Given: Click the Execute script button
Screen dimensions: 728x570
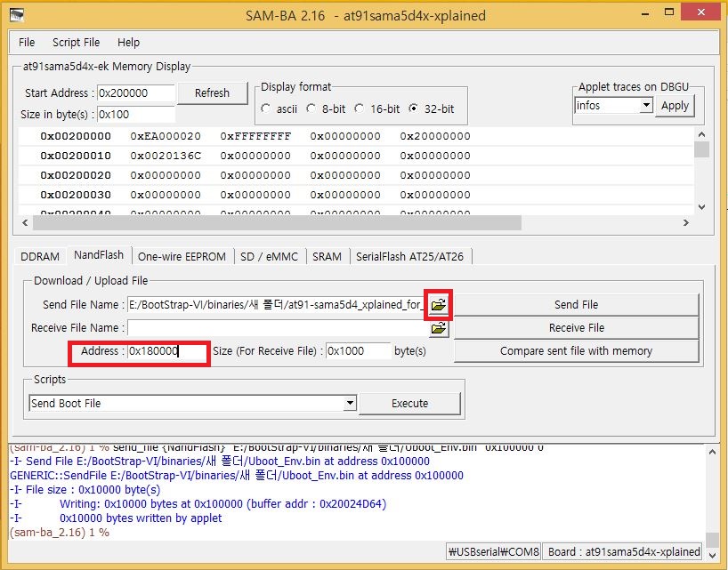Looking at the screenshot, I should (409, 404).
